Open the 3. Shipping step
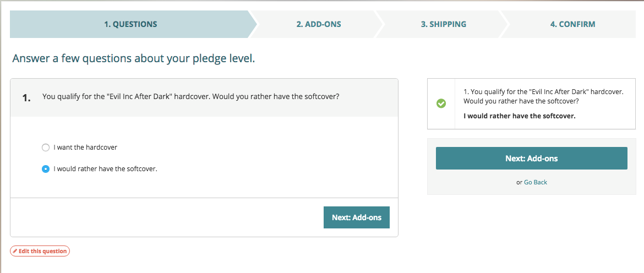This screenshot has width=644, height=273. tap(443, 24)
